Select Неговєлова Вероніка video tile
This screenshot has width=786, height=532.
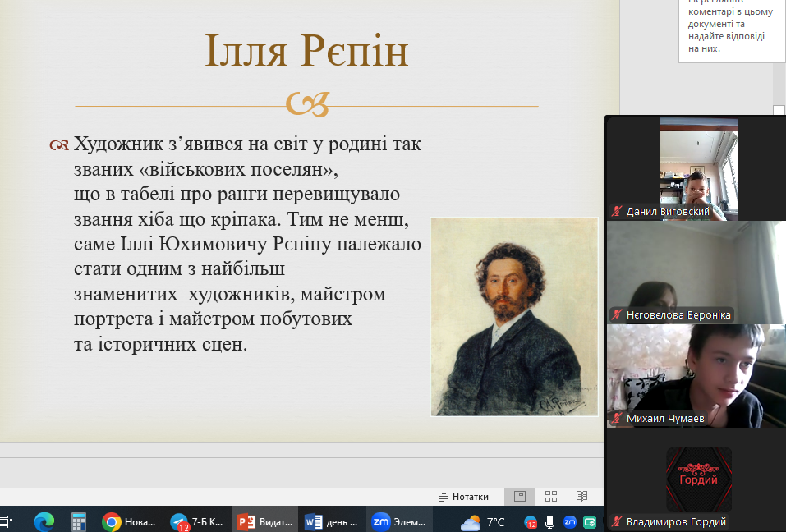pos(696,273)
